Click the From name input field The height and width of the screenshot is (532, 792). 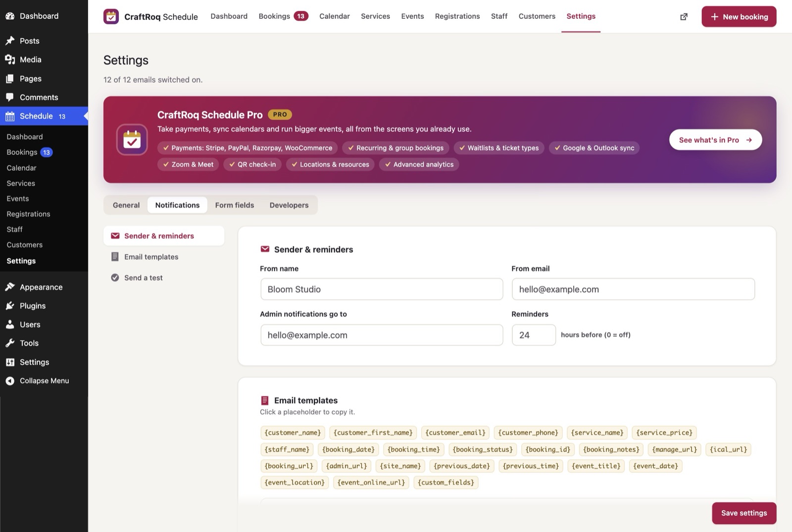pos(382,289)
